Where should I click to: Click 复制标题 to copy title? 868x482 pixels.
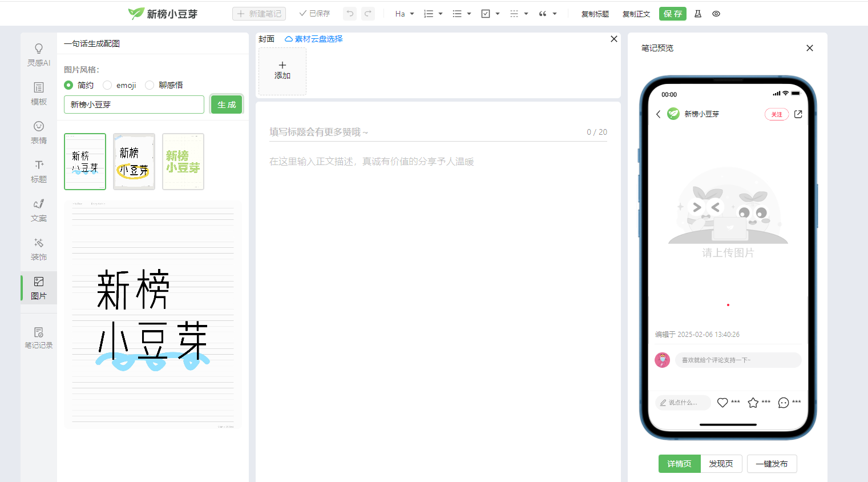pos(595,14)
